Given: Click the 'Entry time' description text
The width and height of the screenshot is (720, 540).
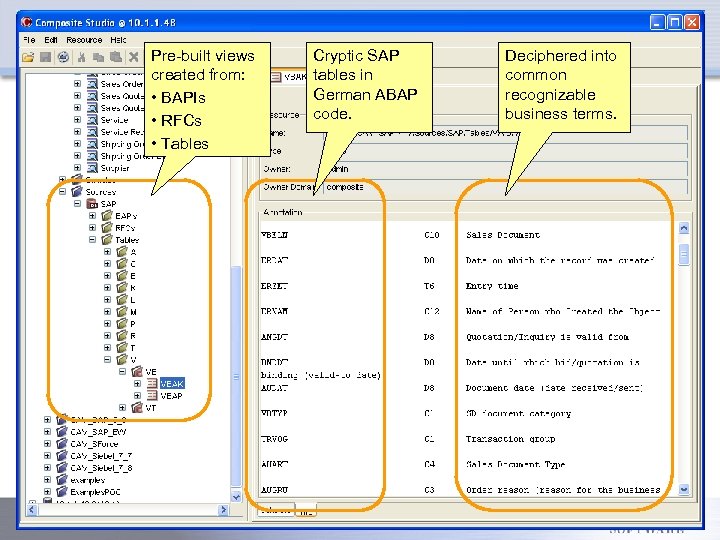Looking at the screenshot, I should pos(492,286).
